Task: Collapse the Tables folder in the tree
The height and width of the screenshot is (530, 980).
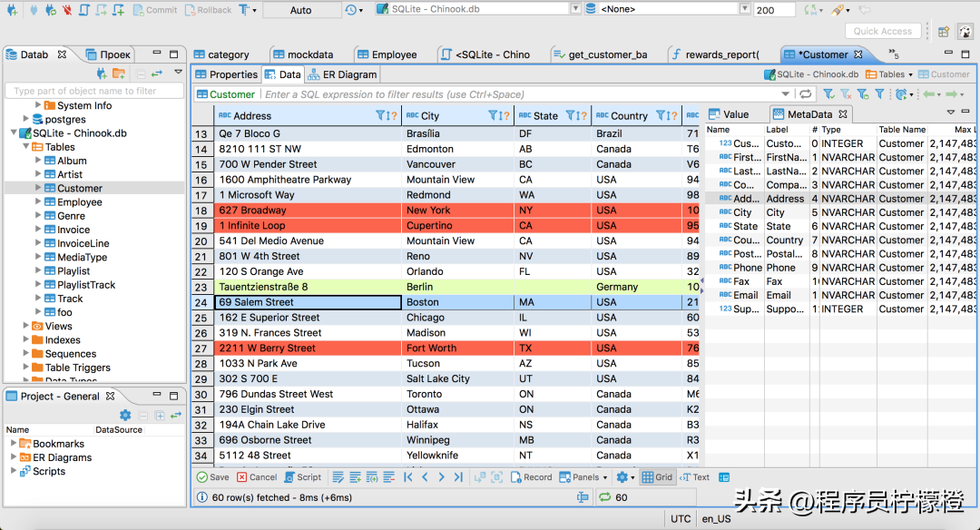Action: [x=24, y=147]
